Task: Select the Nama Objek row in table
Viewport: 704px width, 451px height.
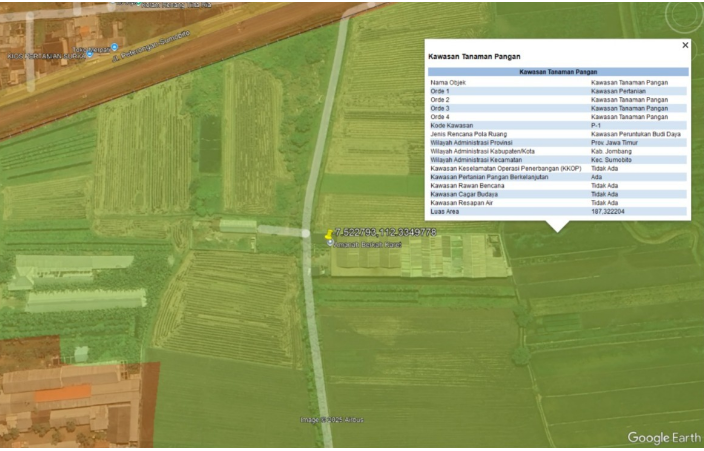Action: [558, 82]
